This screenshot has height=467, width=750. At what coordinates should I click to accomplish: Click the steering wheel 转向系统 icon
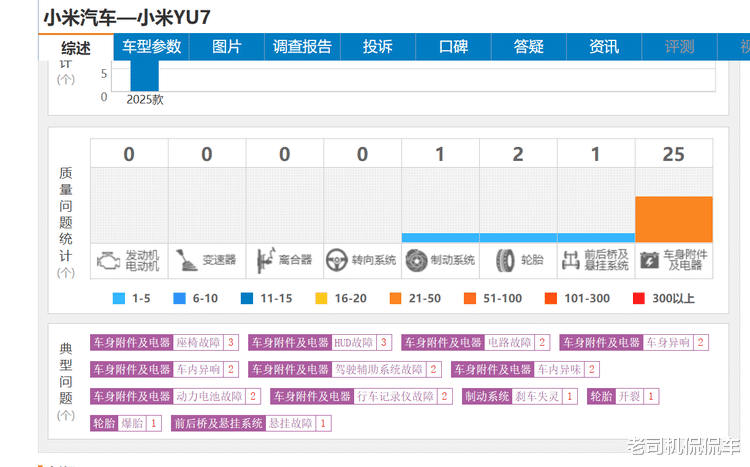point(337,260)
